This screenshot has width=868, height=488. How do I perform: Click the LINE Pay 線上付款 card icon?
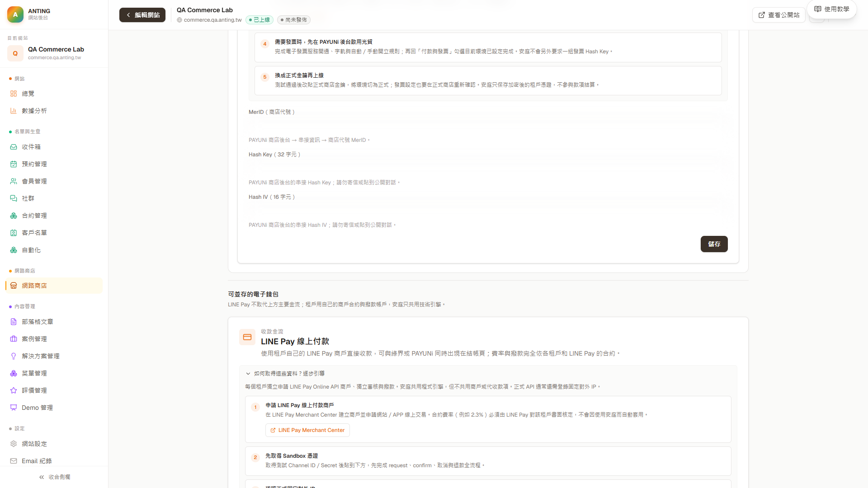[247, 337]
